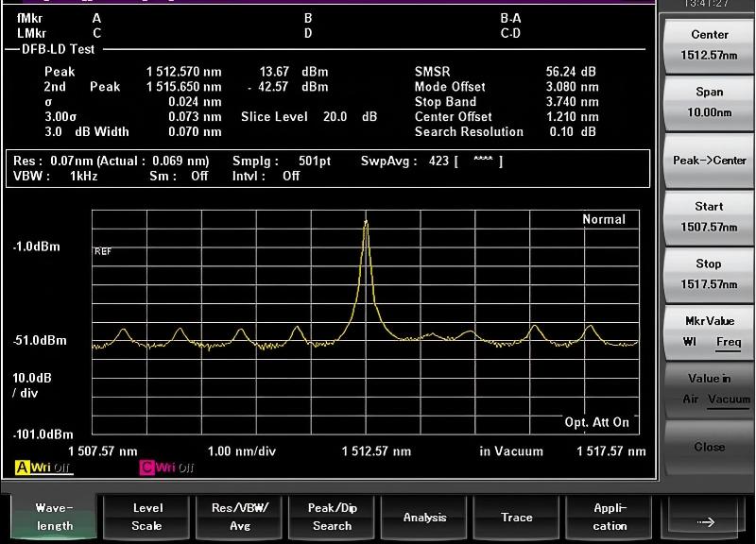
Task: Open the Wavelength menu tab
Action: click(55, 518)
